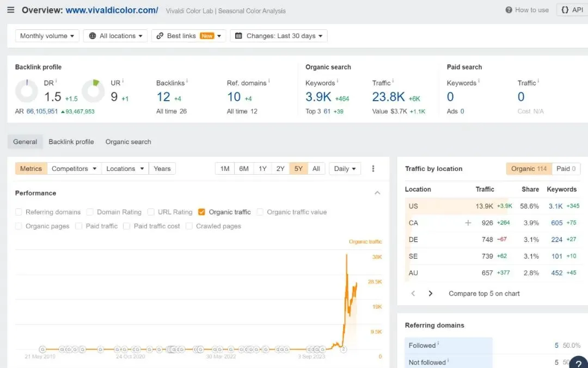Open the Monthly volume dropdown

(x=47, y=36)
